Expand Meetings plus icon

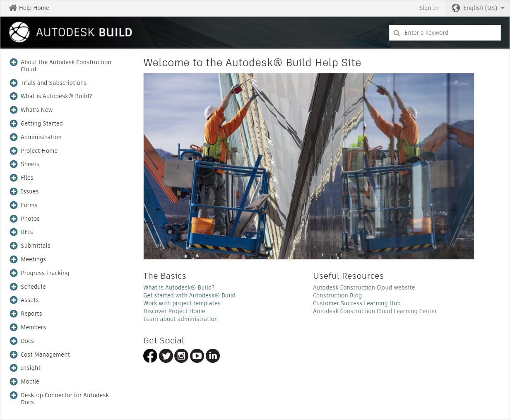click(14, 259)
